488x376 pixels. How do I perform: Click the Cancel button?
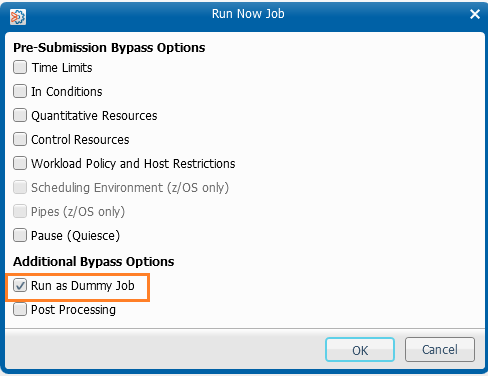[x=440, y=350]
